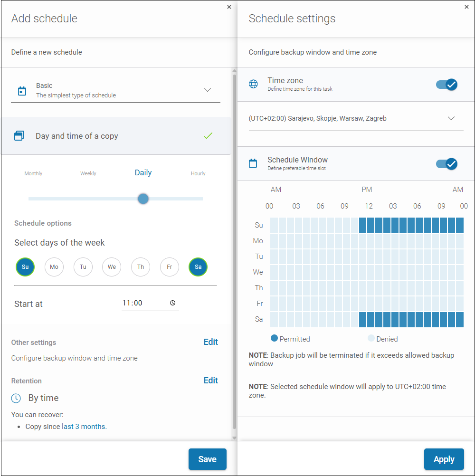
Task: Open the UTC+02:00 time zone dropdown
Action: (451, 119)
